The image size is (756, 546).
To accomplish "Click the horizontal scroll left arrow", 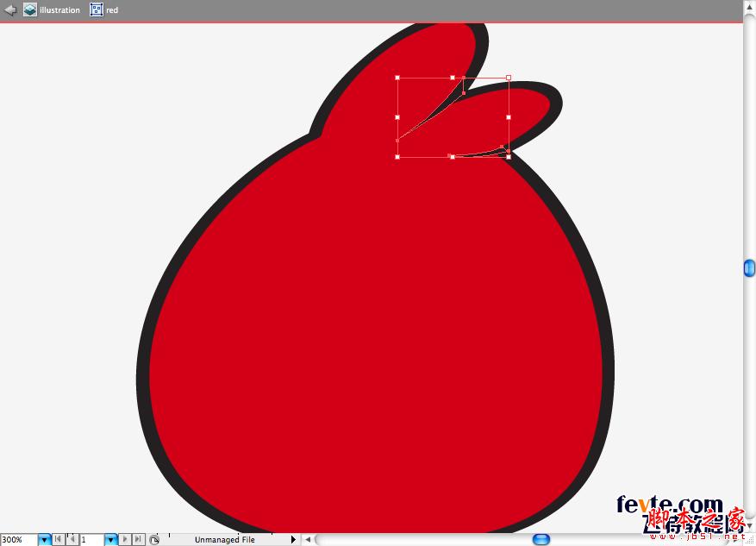I will coord(308,539).
